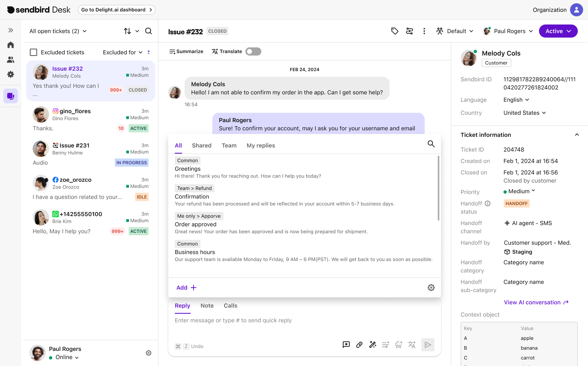Check the Excluded tickets checkbox

click(x=33, y=52)
